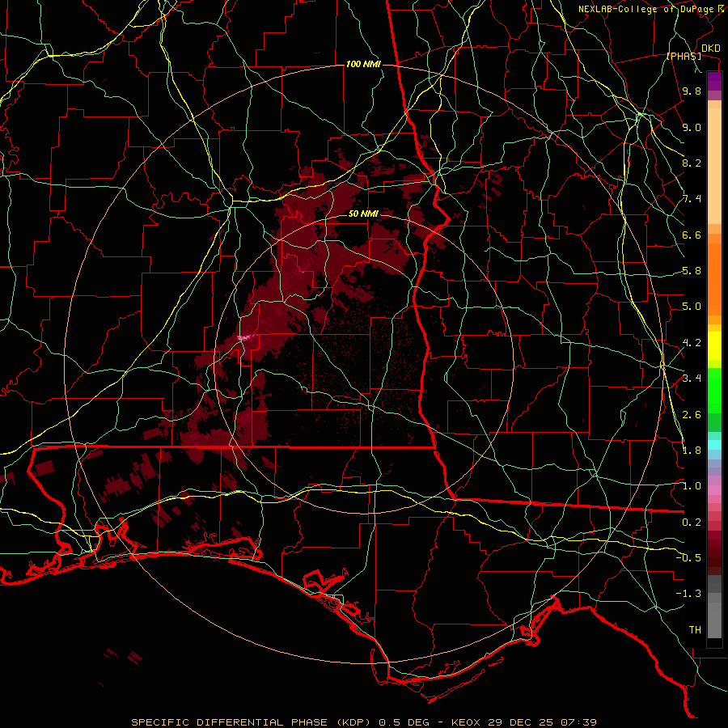Click the 0.5 DEG elevation text in caption
728x728 pixels.
(404, 722)
